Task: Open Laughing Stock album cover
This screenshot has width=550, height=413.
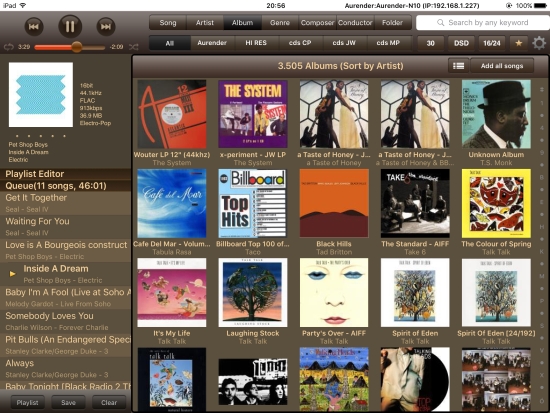Action: tap(253, 293)
